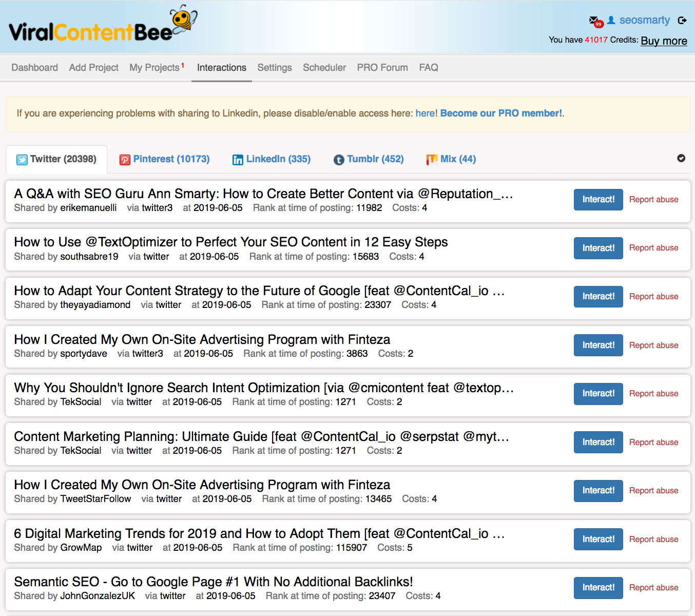The height and width of the screenshot is (616, 695).
Task: Interact with Content Marketing Planning post
Action: (x=598, y=442)
